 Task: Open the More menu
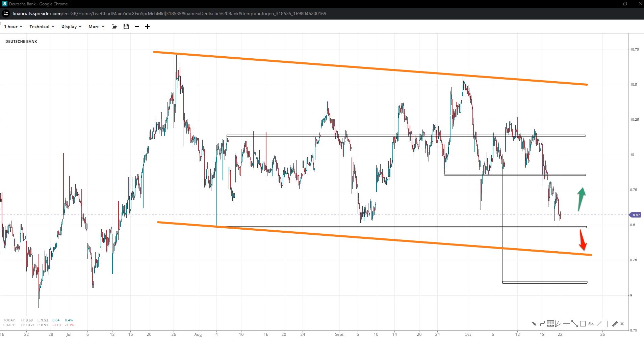pos(97,27)
